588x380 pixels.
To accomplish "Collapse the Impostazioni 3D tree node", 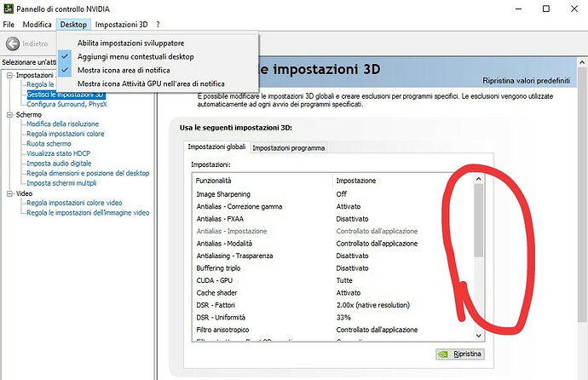I will click(x=9, y=75).
